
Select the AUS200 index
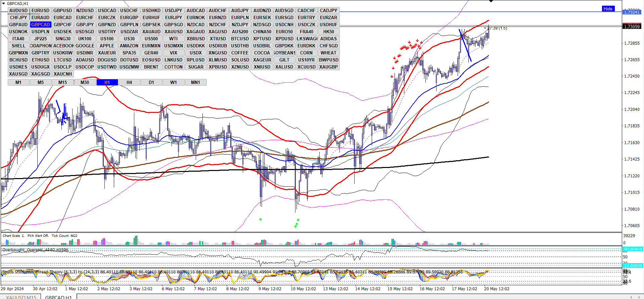point(240,32)
